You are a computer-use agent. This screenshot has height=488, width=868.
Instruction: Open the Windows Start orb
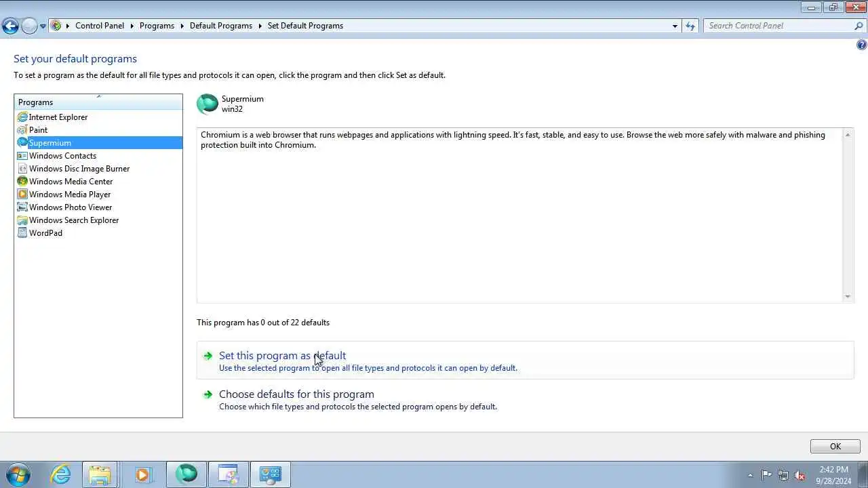point(18,474)
